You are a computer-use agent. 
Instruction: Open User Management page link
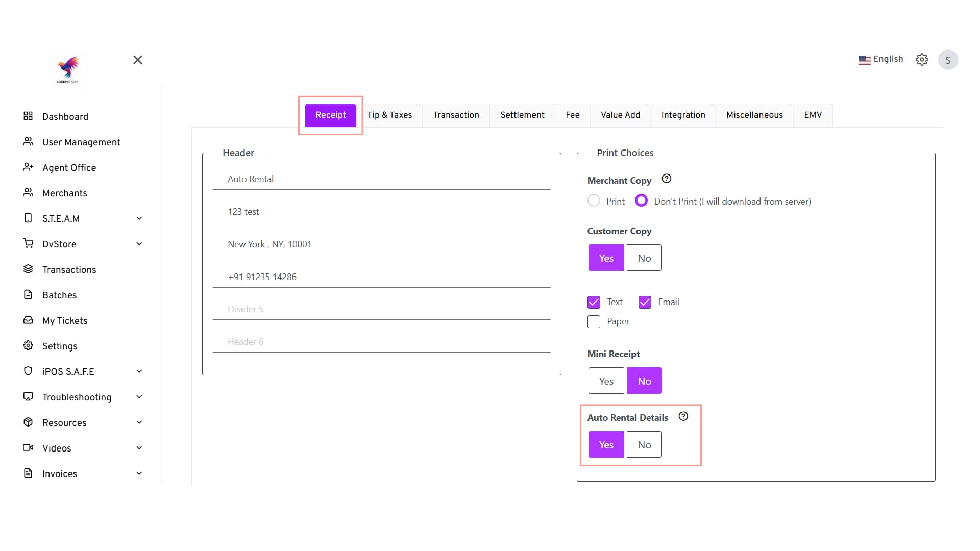pyautogui.click(x=81, y=142)
